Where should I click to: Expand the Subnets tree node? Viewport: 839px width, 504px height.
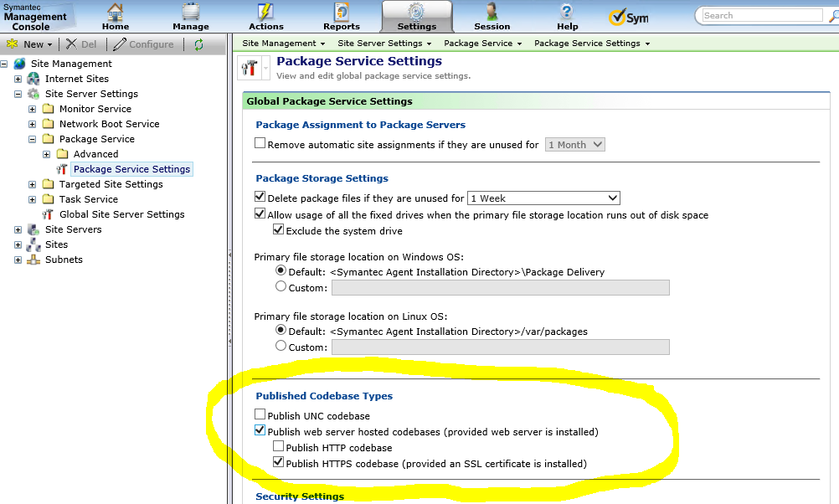tap(18, 260)
